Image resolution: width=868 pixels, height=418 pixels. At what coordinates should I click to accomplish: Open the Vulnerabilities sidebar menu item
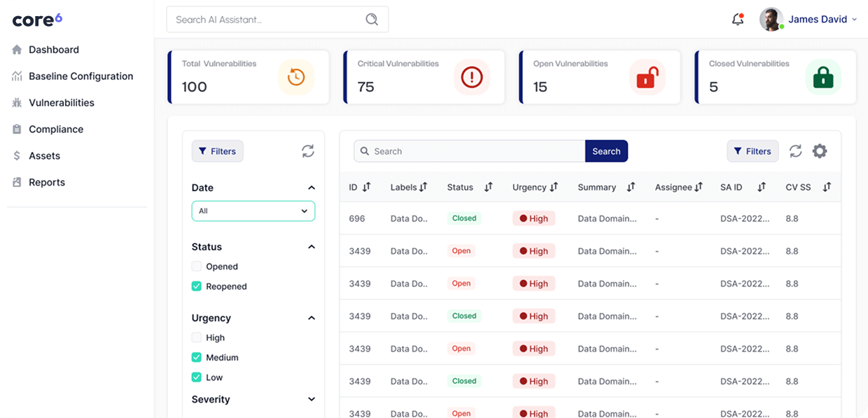coord(62,103)
